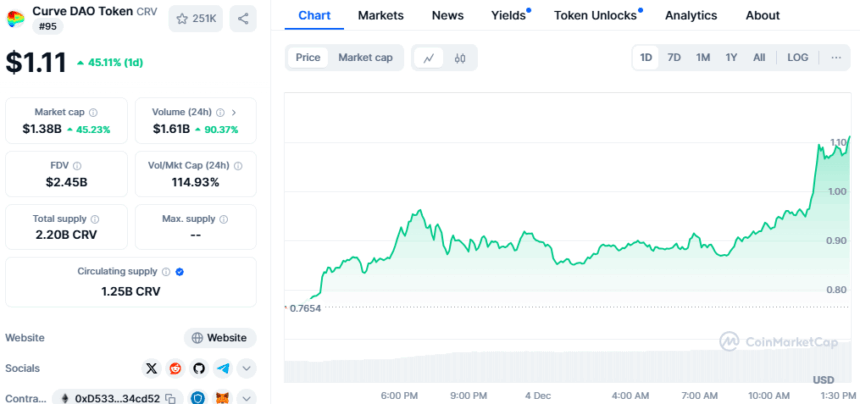Click the Circulating supply info icon

pyautogui.click(x=166, y=272)
